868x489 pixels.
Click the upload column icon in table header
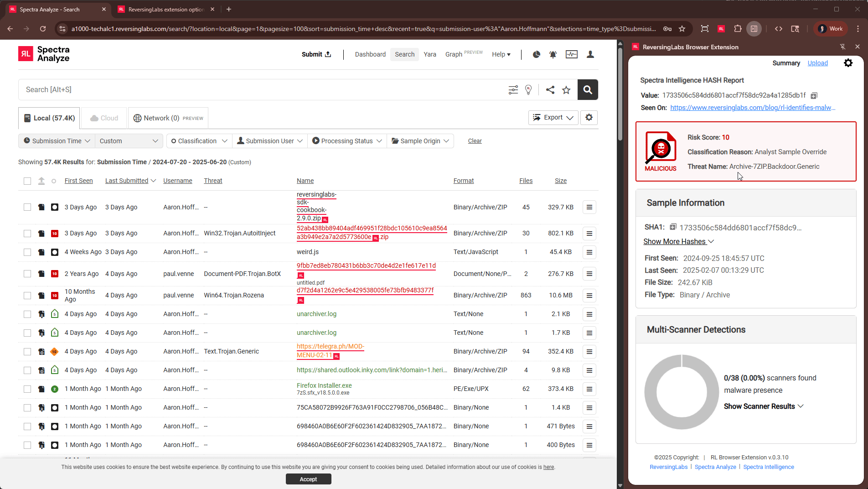pos(41,181)
